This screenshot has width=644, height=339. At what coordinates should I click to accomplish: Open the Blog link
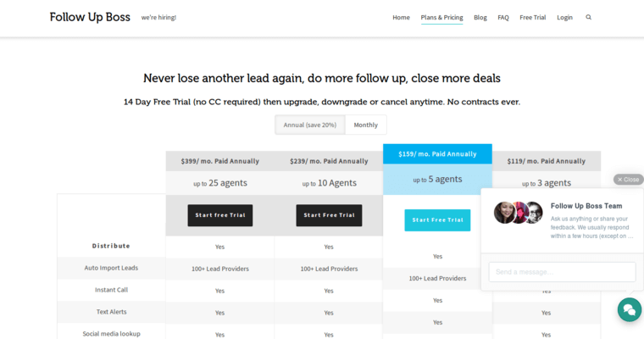pos(480,17)
